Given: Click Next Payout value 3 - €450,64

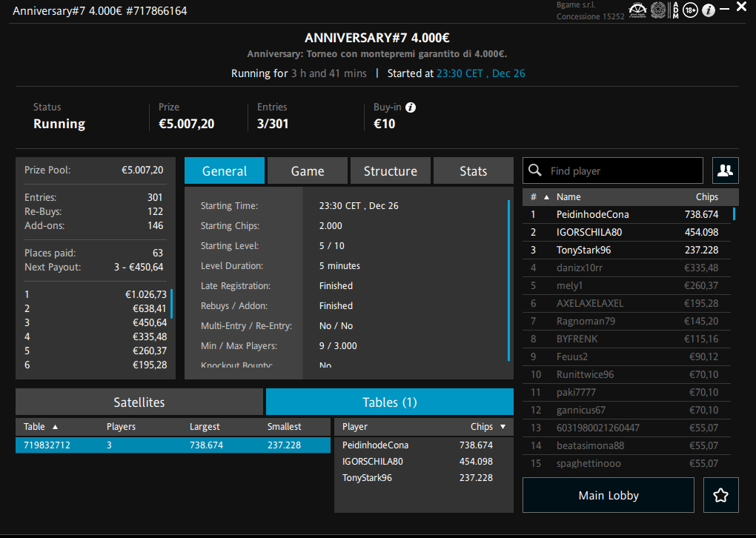Looking at the screenshot, I should tap(139, 267).
